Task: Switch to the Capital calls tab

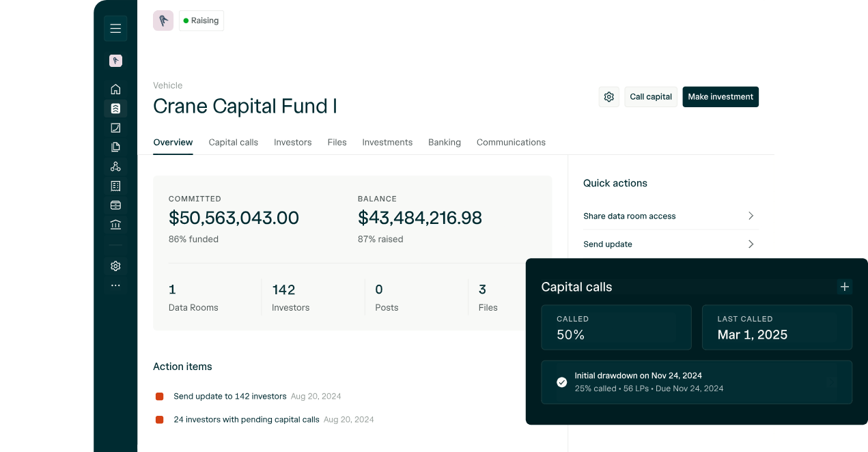Action: (x=234, y=143)
